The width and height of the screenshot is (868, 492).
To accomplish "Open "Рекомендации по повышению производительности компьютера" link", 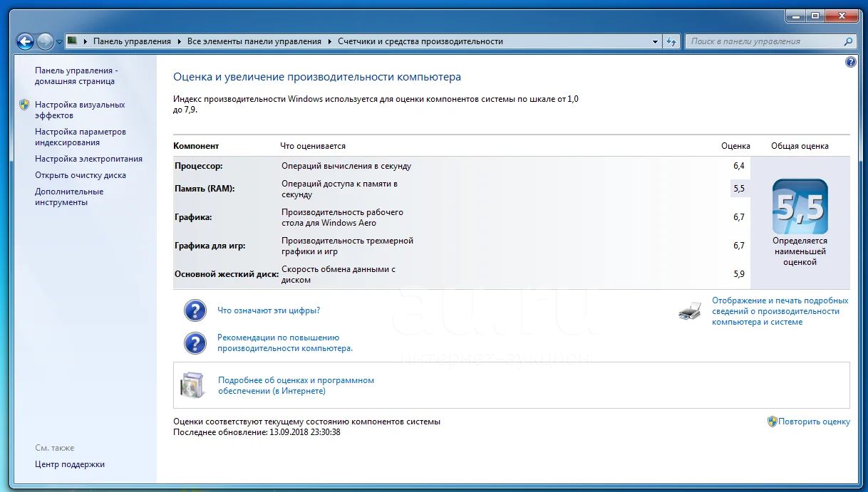I will point(285,343).
